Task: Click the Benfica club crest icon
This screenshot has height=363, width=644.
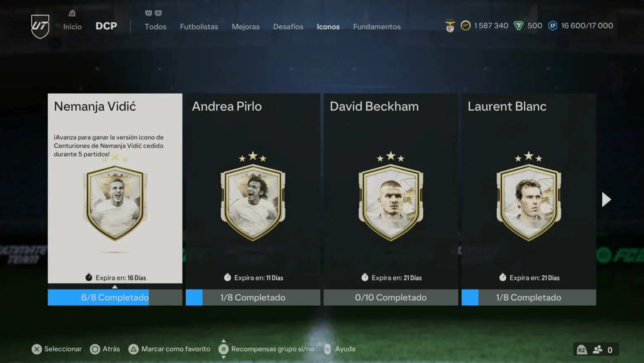Action: (450, 26)
